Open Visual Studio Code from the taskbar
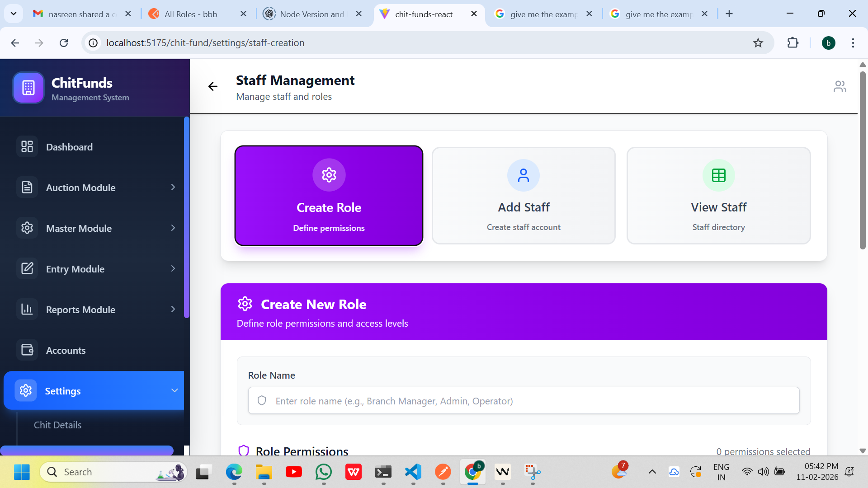This screenshot has width=868, height=488. pos(413,472)
